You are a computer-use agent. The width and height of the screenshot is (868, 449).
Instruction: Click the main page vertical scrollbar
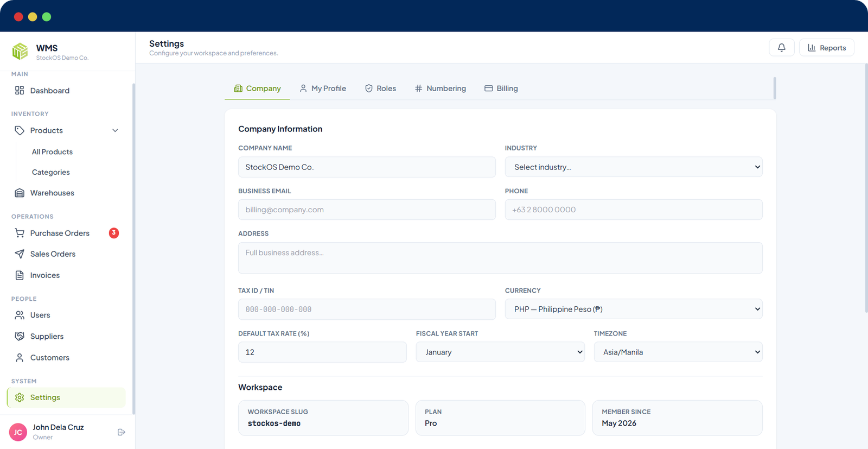[x=866, y=188]
